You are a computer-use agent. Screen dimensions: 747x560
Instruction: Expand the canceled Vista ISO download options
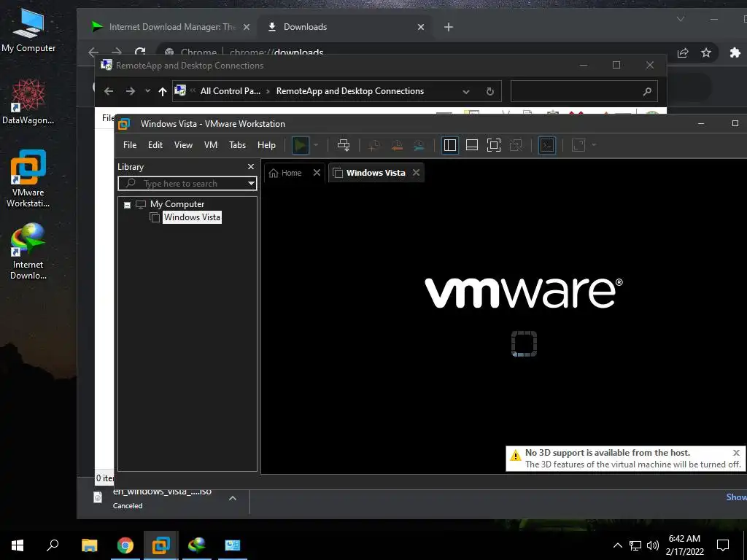(x=233, y=498)
